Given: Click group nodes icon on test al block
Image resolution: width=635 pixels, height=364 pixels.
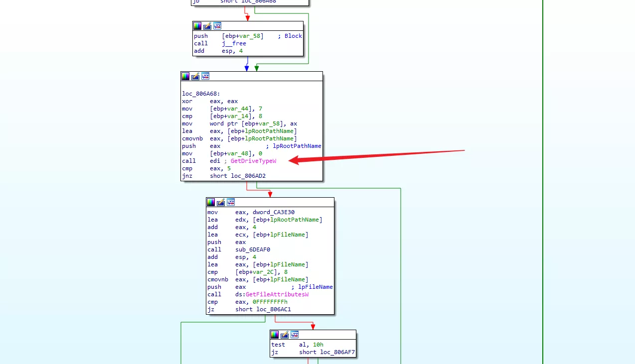Looking at the screenshot, I should (x=295, y=335).
